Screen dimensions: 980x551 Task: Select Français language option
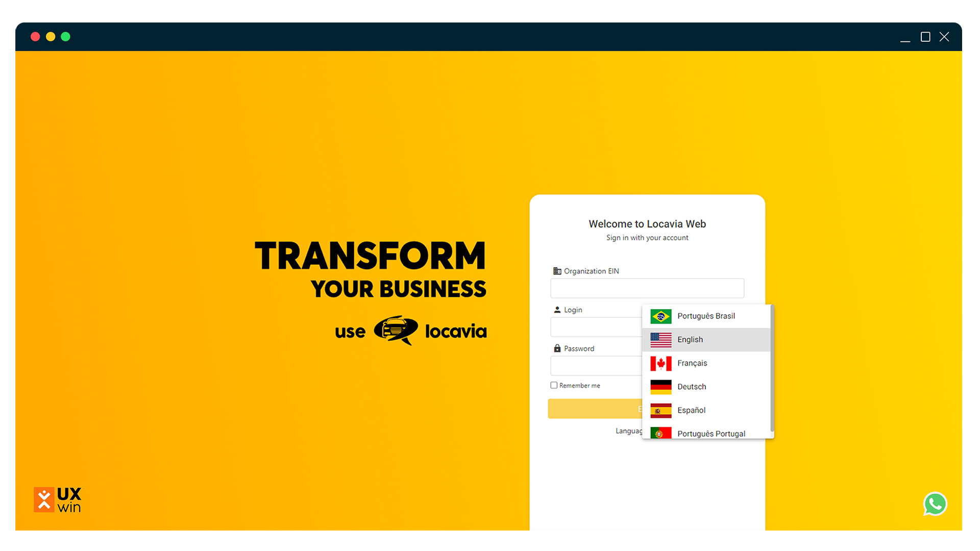706,363
